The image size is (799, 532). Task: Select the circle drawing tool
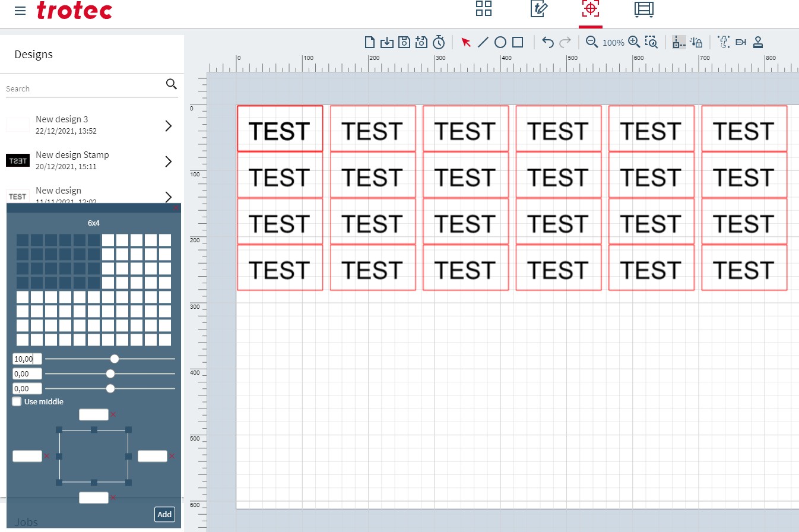500,42
